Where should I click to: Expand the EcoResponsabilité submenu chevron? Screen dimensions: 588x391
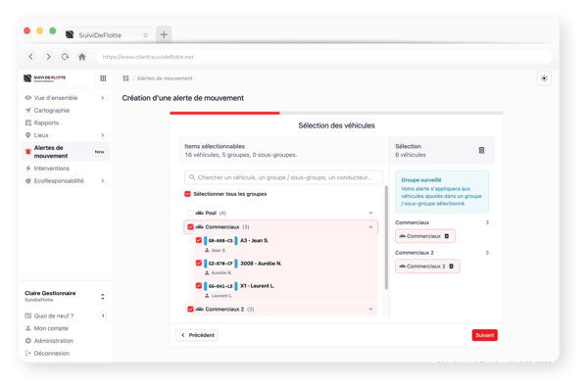click(x=103, y=180)
